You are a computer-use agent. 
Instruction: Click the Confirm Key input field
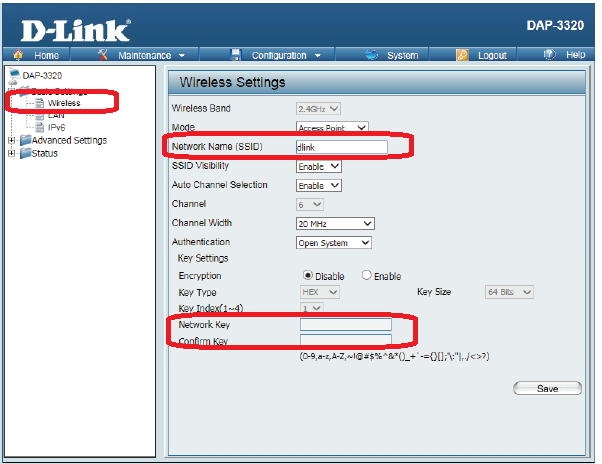click(346, 340)
